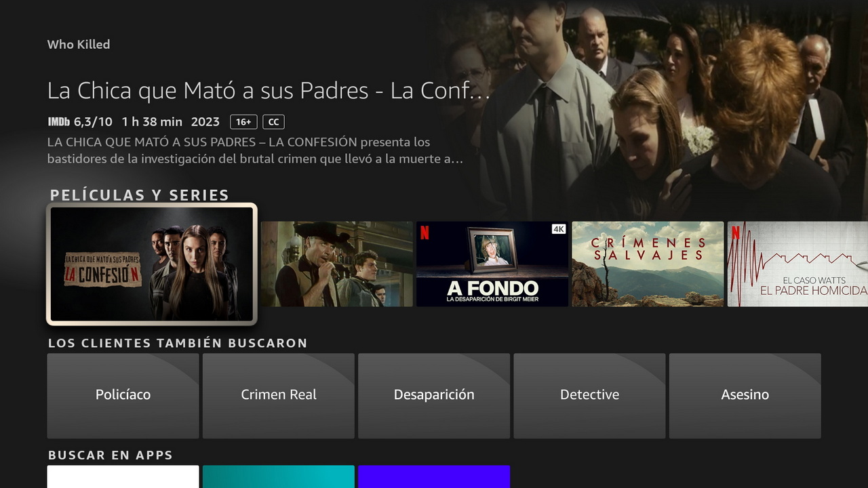The image size is (868, 488).
Task: Click the Who Killed search query text
Action: tap(79, 45)
